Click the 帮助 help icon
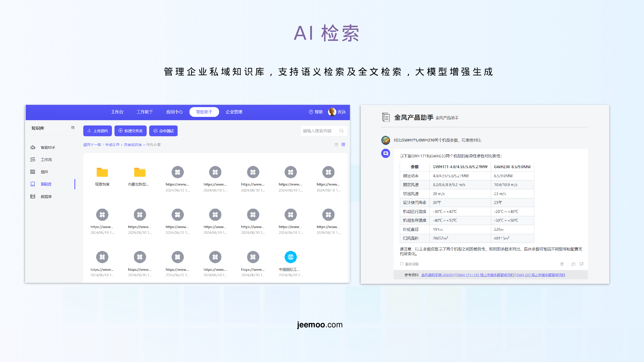644x362 pixels. (311, 112)
